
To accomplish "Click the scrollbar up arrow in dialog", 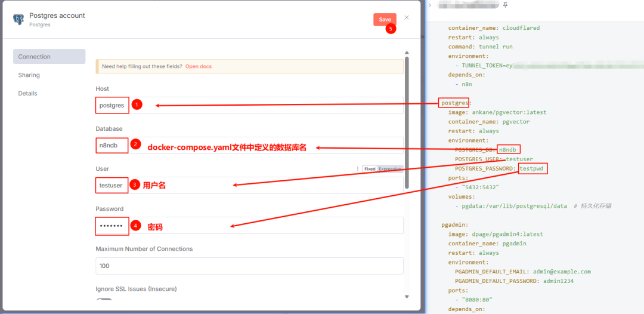I will click(407, 53).
